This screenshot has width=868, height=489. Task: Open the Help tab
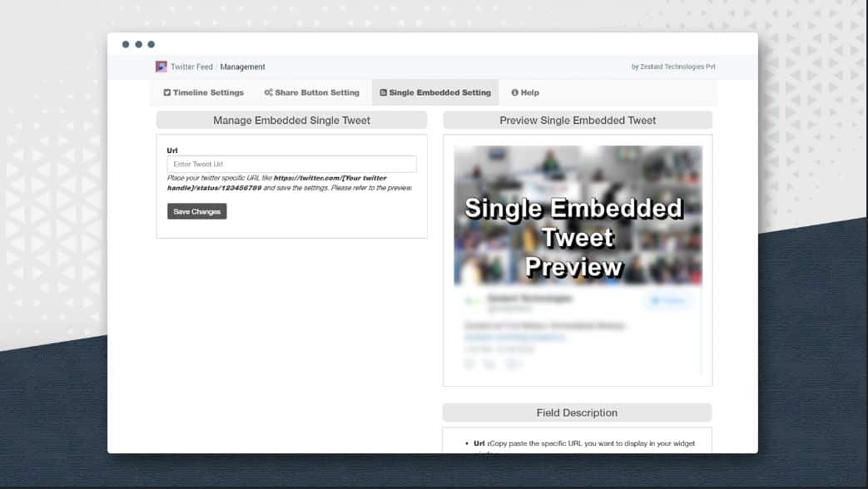525,92
